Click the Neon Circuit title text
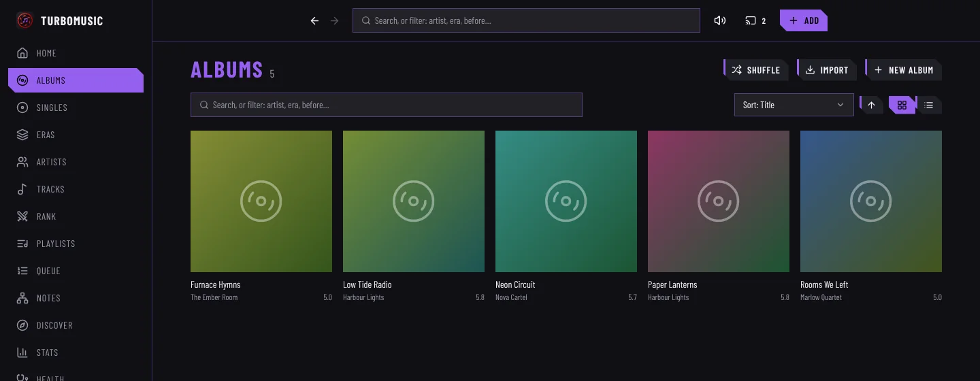 pyautogui.click(x=516, y=284)
